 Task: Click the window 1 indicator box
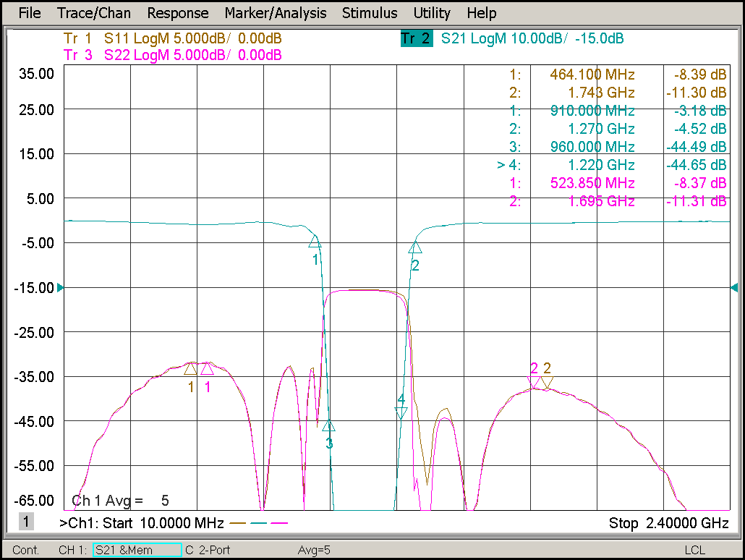pos(26,522)
